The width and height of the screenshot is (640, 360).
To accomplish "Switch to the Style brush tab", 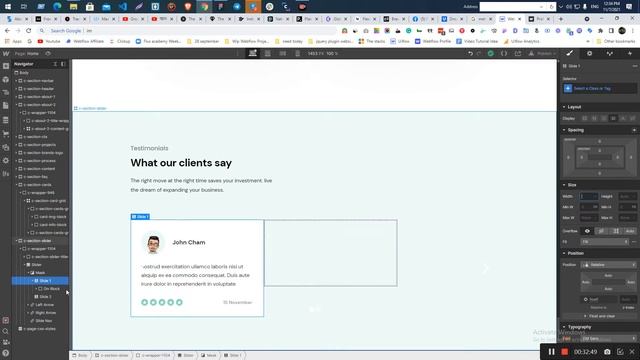I will pyautogui.click(x=569, y=53).
